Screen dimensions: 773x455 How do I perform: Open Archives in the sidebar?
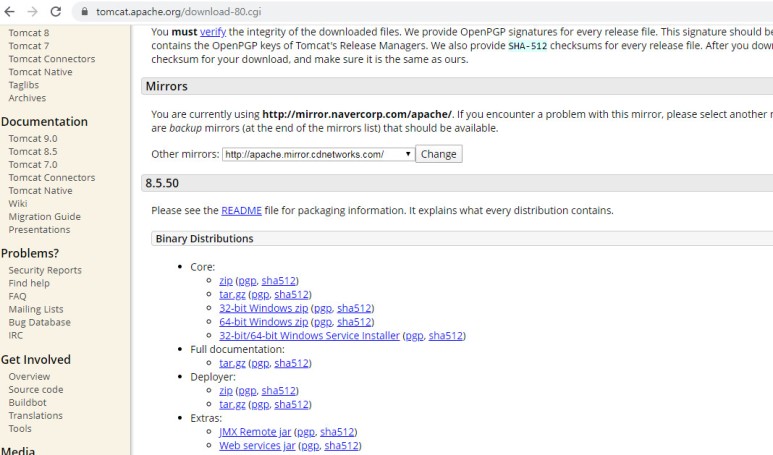tap(27, 98)
